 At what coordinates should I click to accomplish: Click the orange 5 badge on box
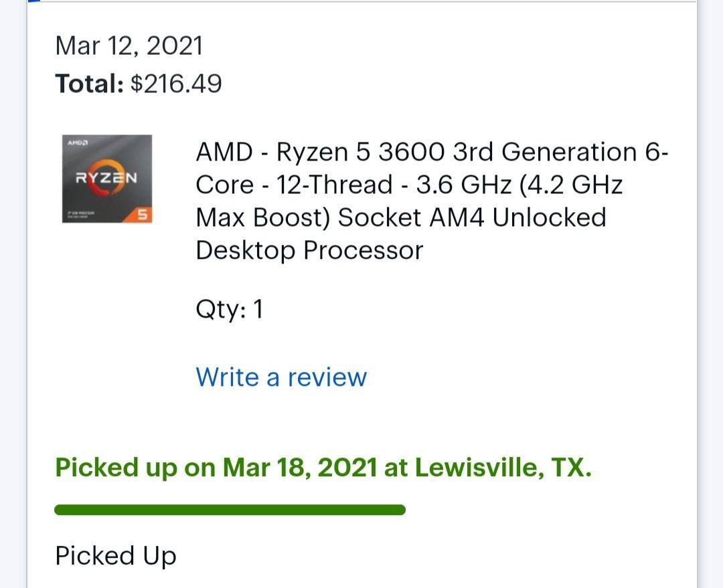point(142,215)
